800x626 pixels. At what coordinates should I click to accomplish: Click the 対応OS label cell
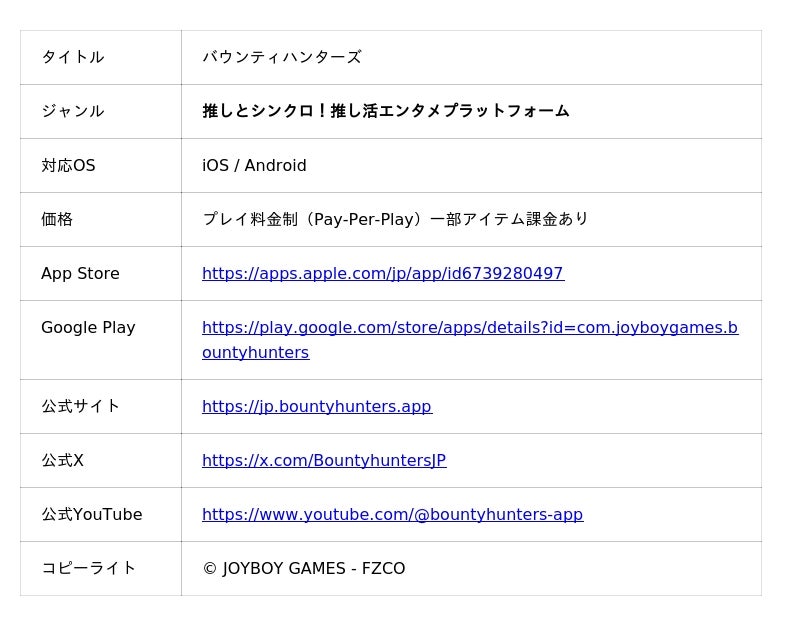(68, 165)
